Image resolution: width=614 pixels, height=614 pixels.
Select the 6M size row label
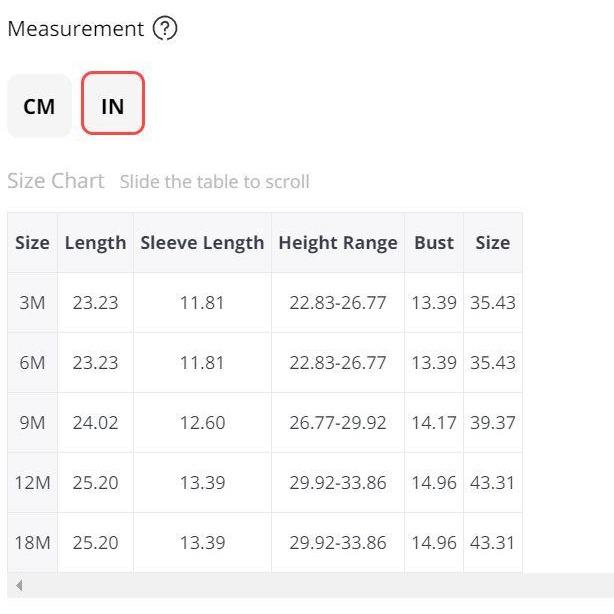pyautogui.click(x=33, y=363)
